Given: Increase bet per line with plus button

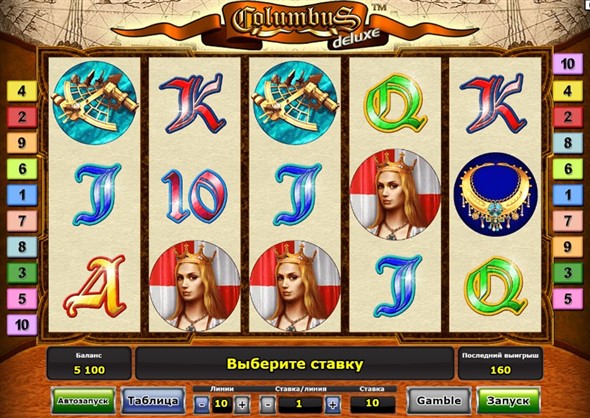Looking at the screenshot, I should (x=333, y=405).
